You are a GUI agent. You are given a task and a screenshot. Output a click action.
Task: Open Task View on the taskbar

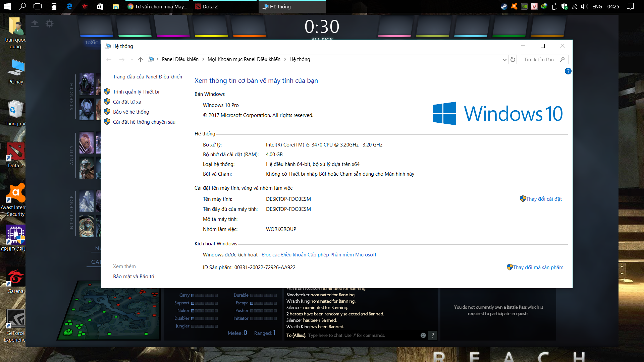(38, 6)
